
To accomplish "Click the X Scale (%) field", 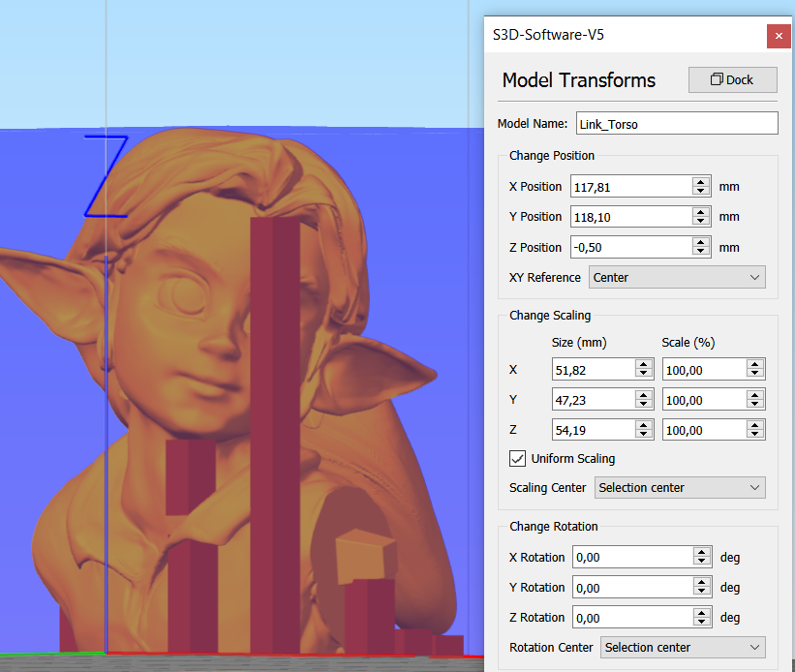I will point(704,369).
